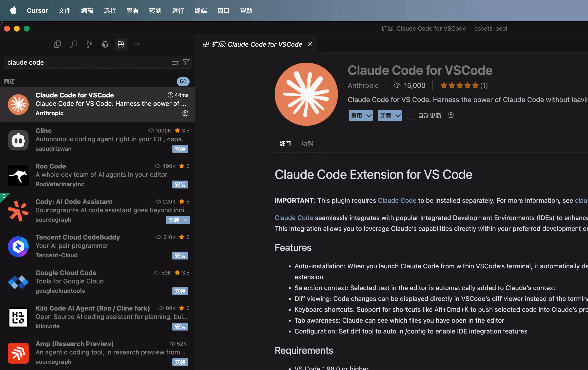Close the Claude Code for VSCode tab
588x370 pixels.
[310, 44]
